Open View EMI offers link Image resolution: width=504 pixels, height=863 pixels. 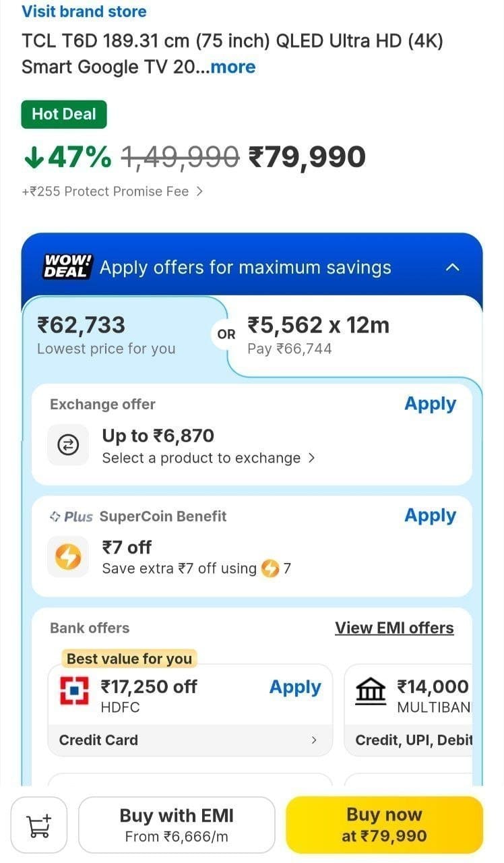pyautogui.click(x=394, y=628)
